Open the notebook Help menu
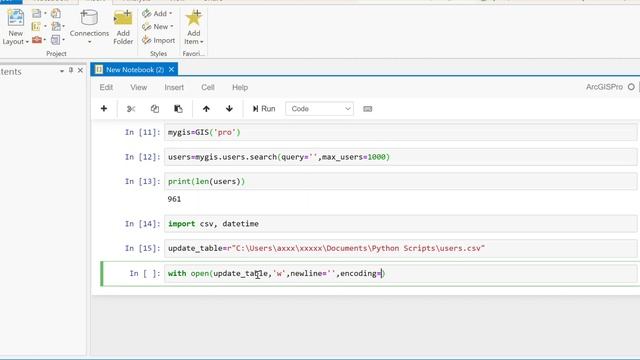The height and width of the screenshot is (360, 640). [240, 87]
